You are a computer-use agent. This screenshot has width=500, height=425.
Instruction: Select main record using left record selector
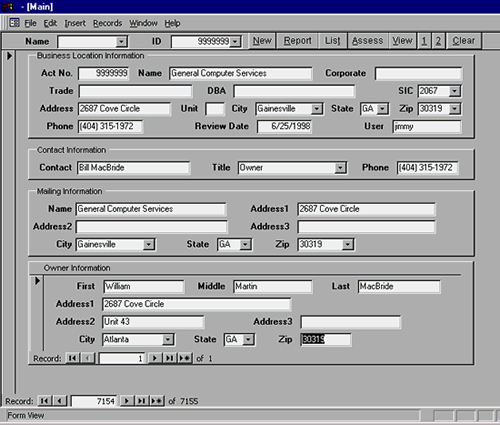(9, 56)
